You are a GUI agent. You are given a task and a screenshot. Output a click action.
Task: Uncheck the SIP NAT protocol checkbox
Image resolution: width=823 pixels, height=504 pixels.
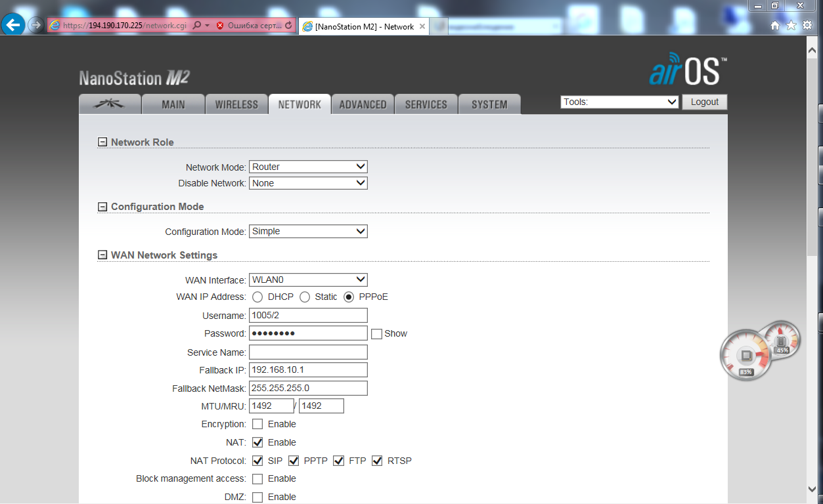257,461
